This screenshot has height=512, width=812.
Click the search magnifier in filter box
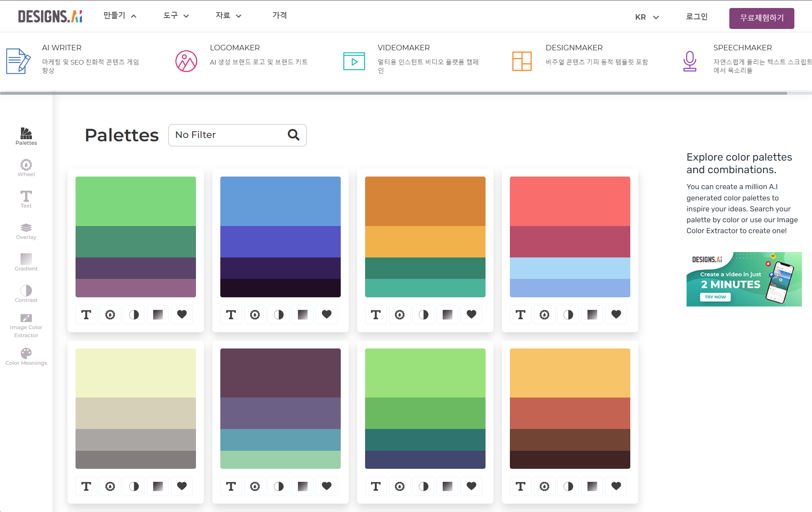pos(293,135)
